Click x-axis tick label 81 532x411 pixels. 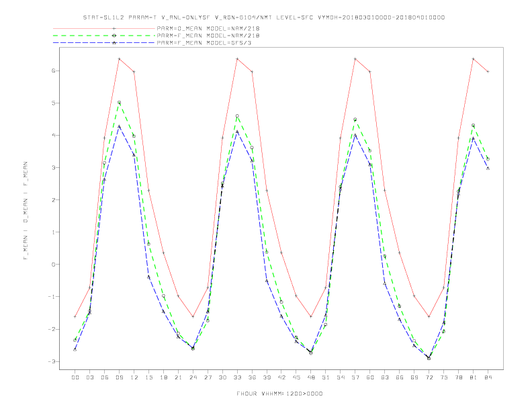point(474,377)
